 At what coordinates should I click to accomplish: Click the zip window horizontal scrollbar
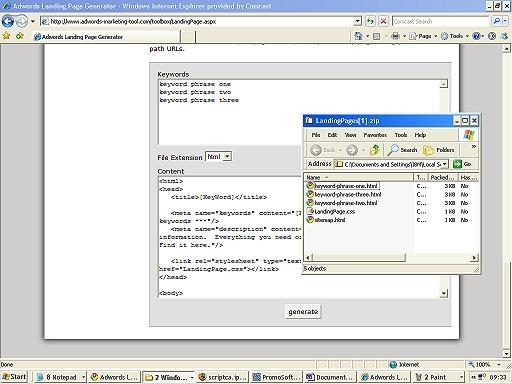click(x=359, y=257)
